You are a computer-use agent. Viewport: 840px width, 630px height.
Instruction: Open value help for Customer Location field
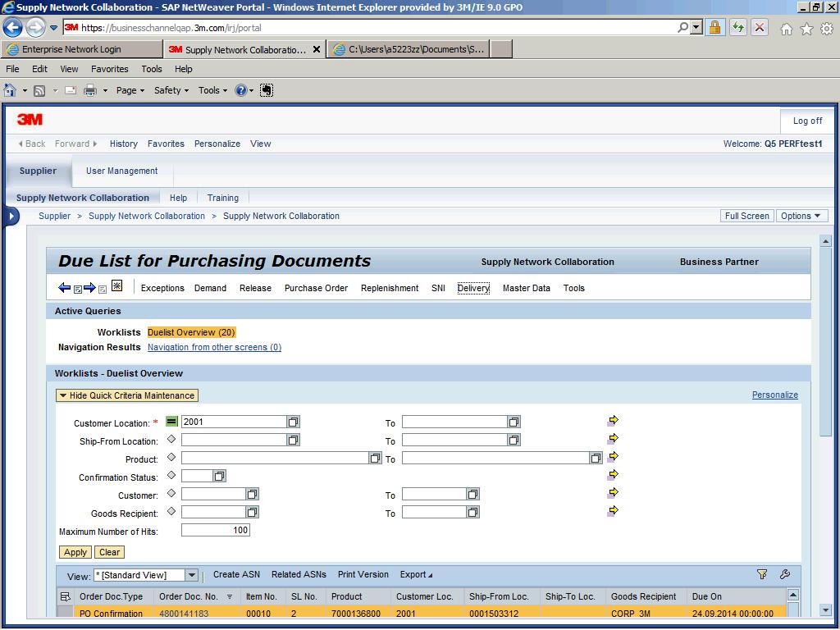pos(293,422)
